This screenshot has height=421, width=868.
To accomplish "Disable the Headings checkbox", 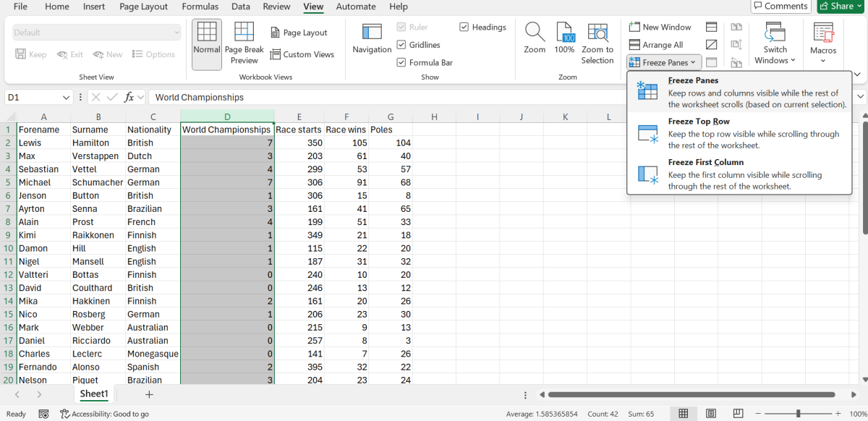I will coord(463,27).
